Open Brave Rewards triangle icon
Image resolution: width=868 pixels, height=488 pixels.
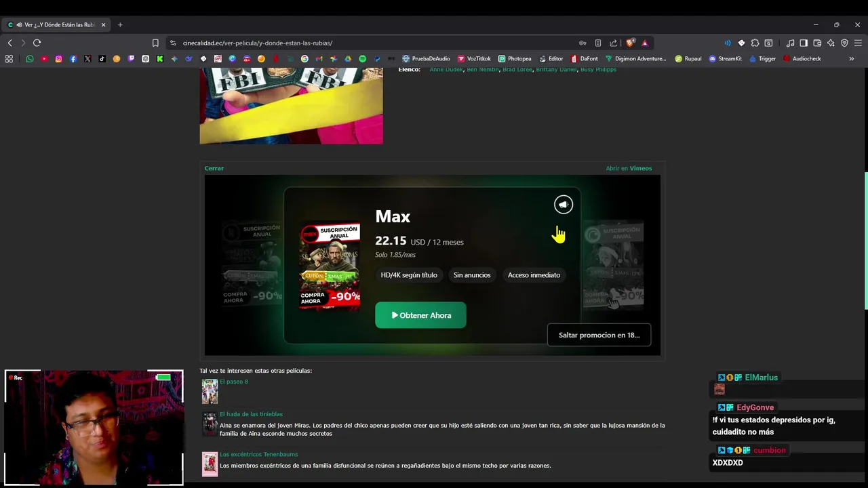[x=645, y=43]
